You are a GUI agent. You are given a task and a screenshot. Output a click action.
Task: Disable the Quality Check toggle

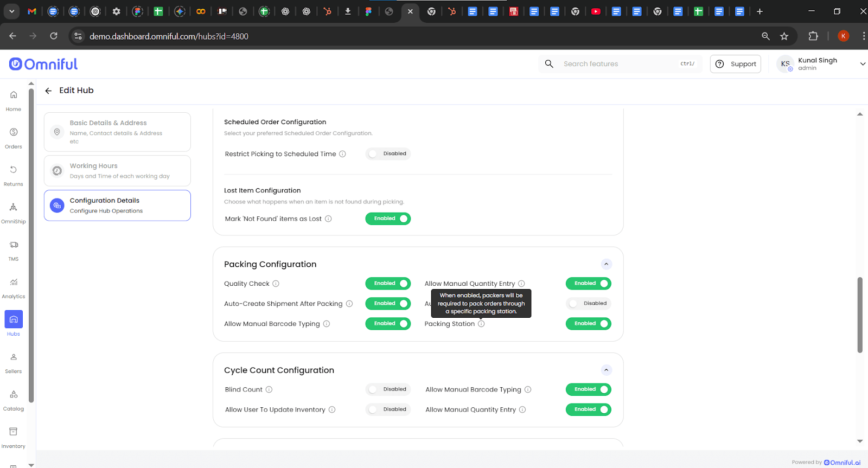point(388,284)
